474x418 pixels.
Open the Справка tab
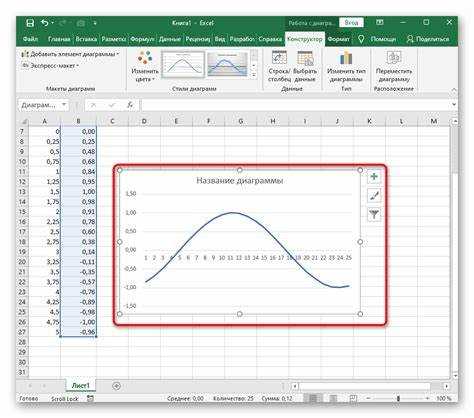pos(270,39)
